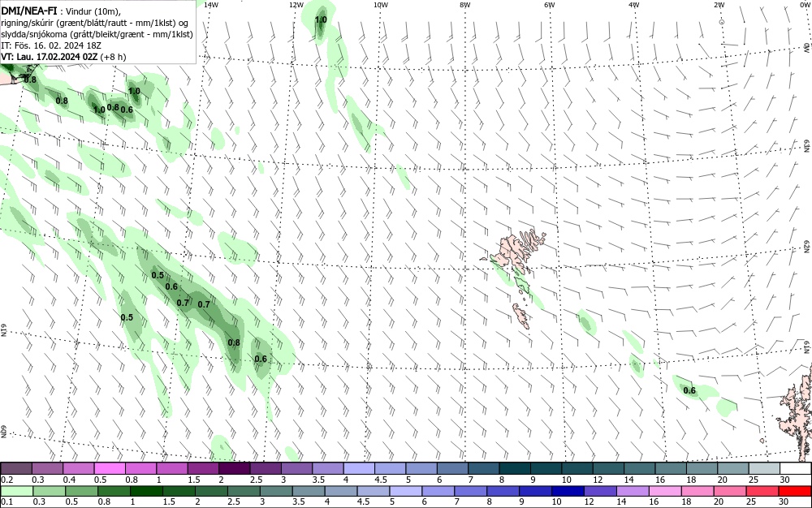The width and height of the screenshot is (812, 508).
Task: Select the 'rigning/skúrir' legend description line
Action: point(95,23)
